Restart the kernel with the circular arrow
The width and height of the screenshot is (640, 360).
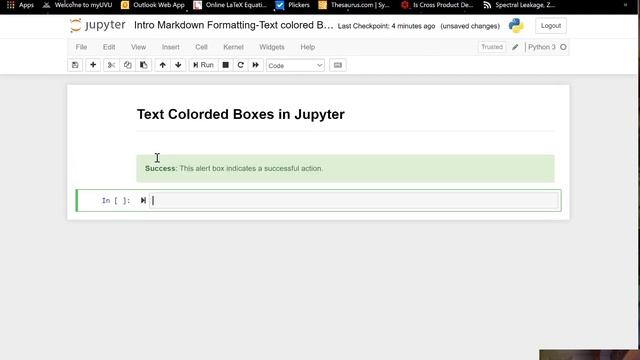pyautogui.click(x=240, y=65)
